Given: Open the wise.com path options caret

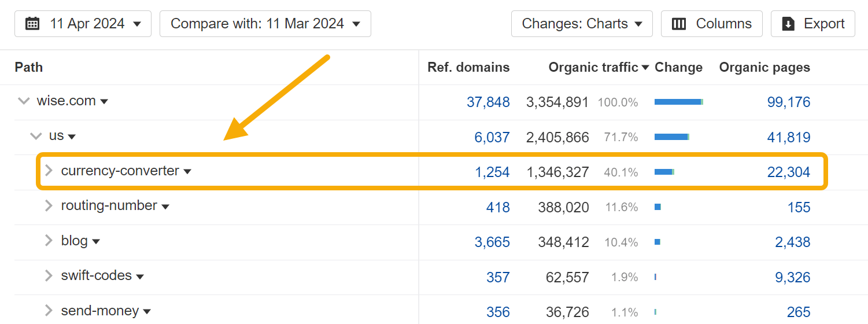Looking at the screenshot, I should [104, 102].
